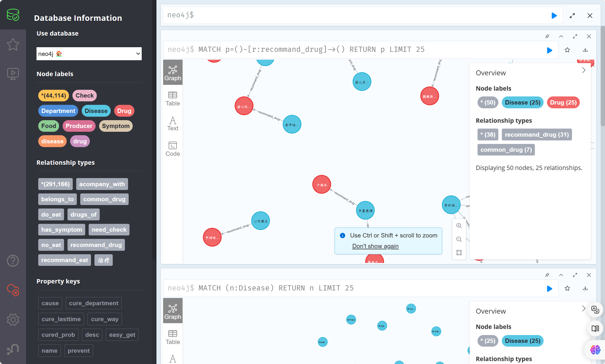Switch to Table view in first frame

tap(173, 99)
